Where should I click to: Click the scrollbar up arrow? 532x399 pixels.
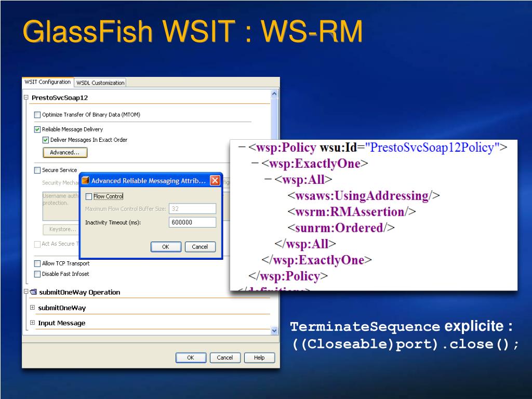(x=274, y=94)
